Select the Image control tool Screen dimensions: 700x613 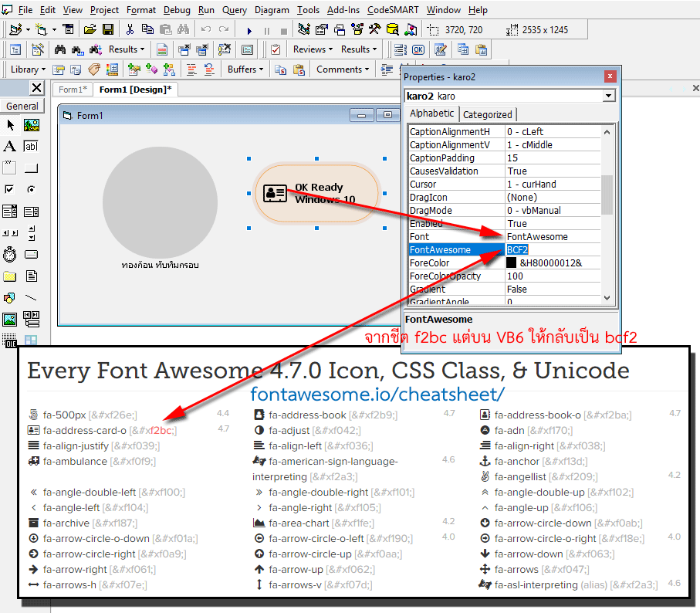10,319
